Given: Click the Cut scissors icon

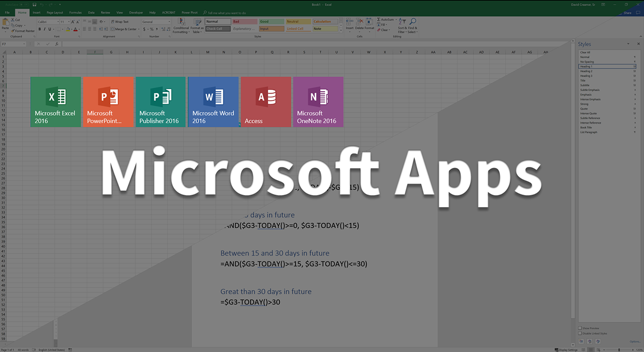Looking at the screenshot, I should coord(13,20).
